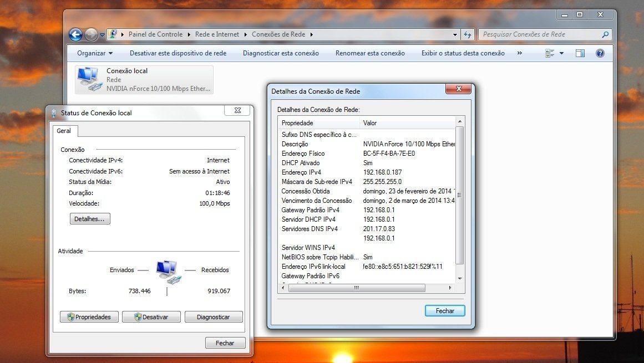Image resolution: width=644 pixels, height=363 pixels.
Task: Open recent pages dropdown beside Forward arrow
Action: tap(102, 35)
